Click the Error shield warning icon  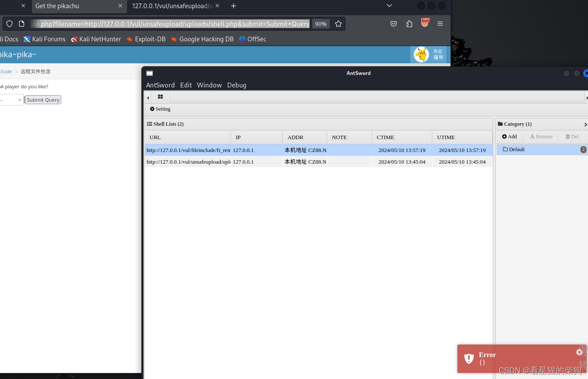click(x=469, y=358)
